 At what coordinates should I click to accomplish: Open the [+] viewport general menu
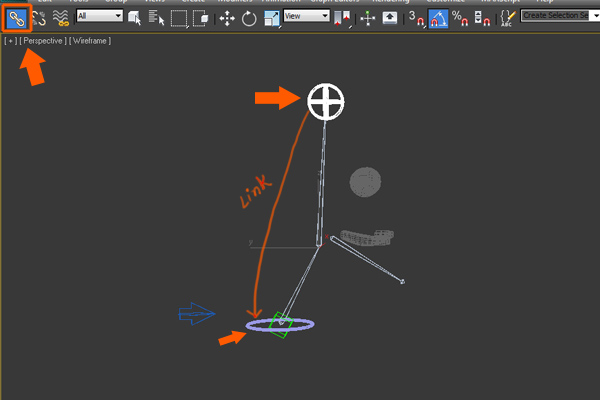click(10, 41)
